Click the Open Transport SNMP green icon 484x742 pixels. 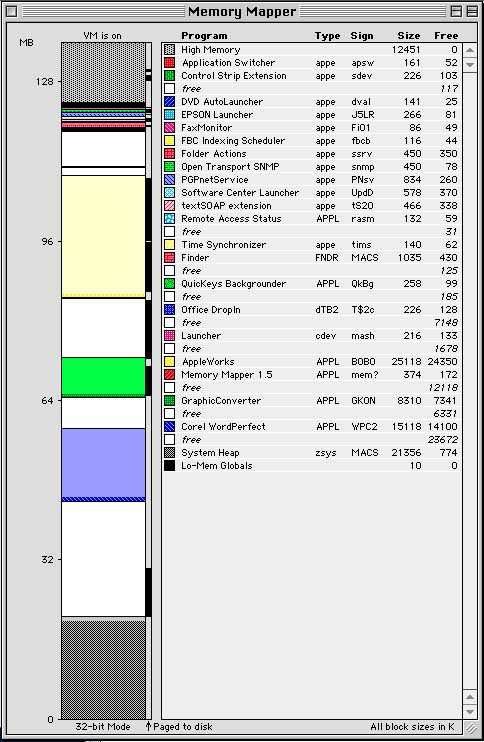tap(169, 167)
